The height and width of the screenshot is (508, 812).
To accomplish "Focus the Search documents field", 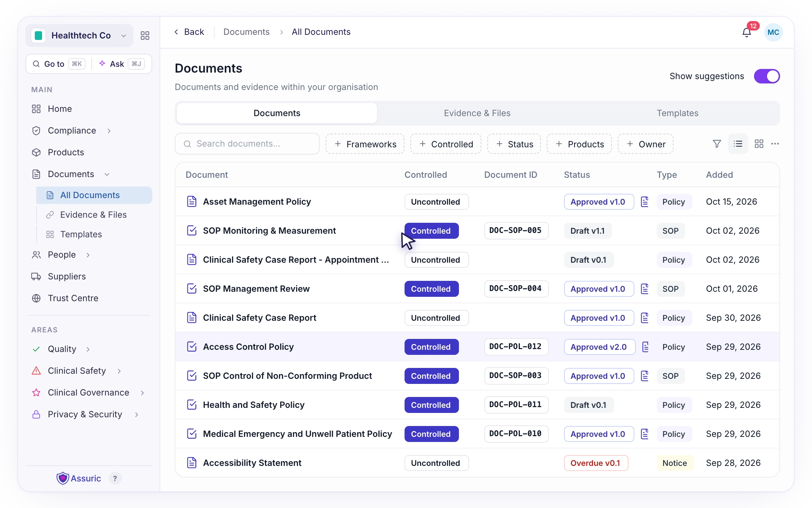I will point(247,144).
